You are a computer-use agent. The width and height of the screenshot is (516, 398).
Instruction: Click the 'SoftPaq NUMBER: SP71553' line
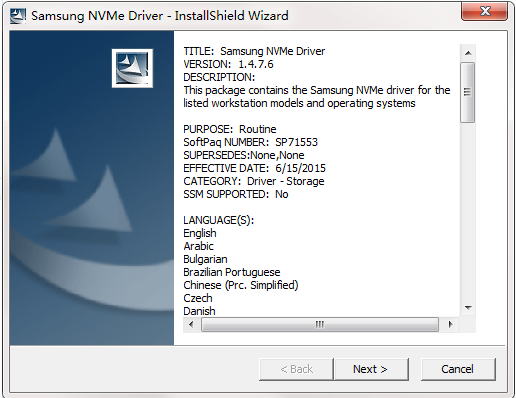point(250,142)
